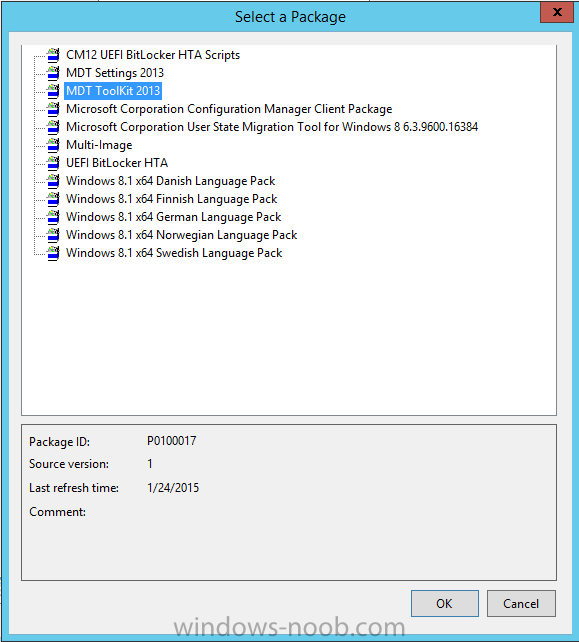Viewport: 579px width, 642px height.
Task: Select CM12 UEFI BitLocker HTA Scripts package
Action: [x=153, y=55]
